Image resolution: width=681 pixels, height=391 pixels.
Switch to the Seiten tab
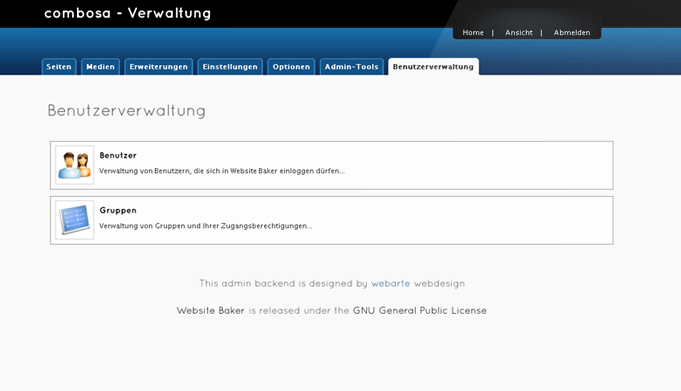click(59, 67)
